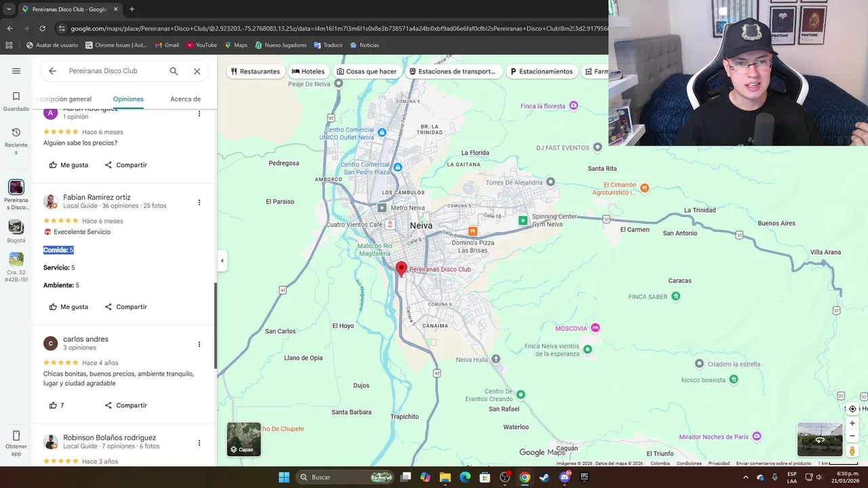The height and width of the screenshot is (488, 868).
Task: Open more options for Aaron Rodriguez review
Action: [199, 113]
